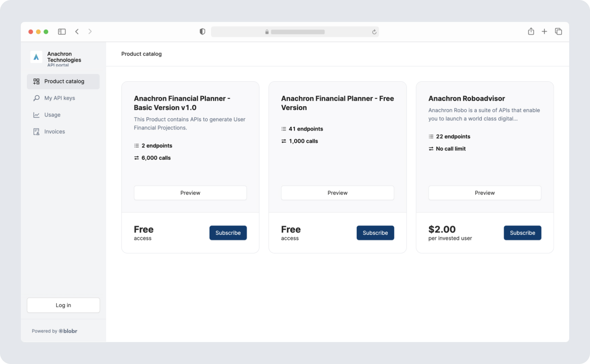Close the window with the red button
590x364 pixels.
(31, 32)
